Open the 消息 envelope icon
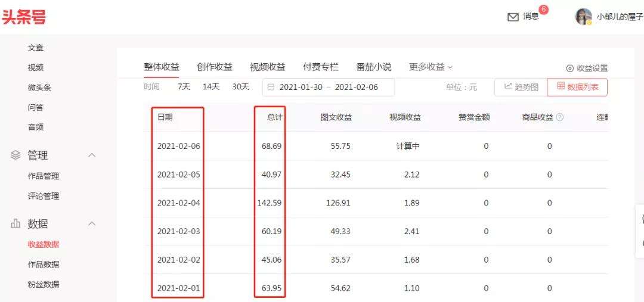The width and height of the screenshot is (644, 302). tap(513, 17)
